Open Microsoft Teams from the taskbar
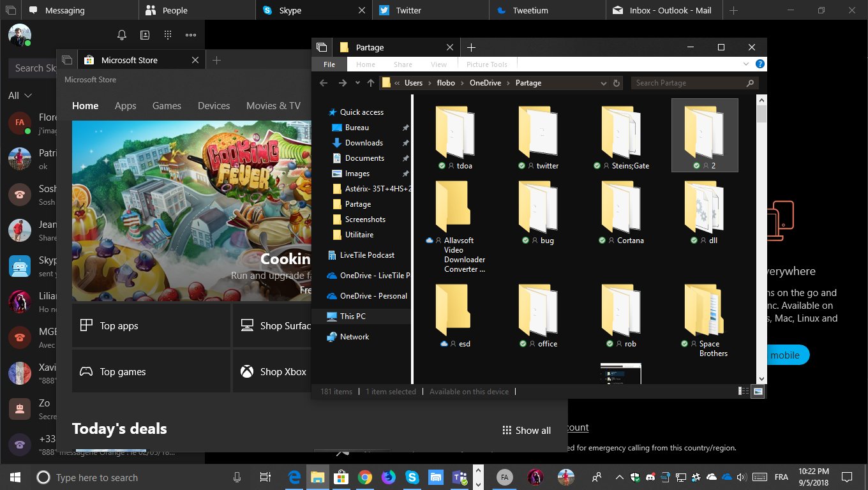The image size is (868, 490). 459,477
